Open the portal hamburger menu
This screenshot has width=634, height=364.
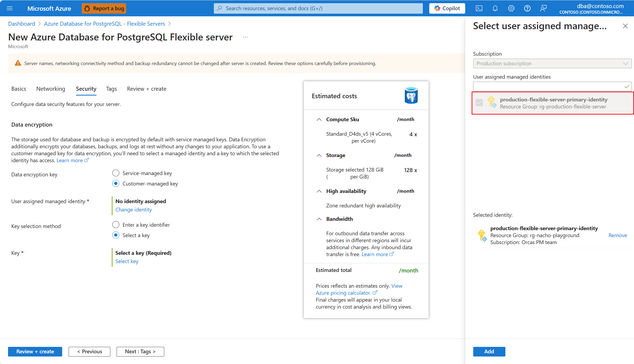tap(10, 8)
